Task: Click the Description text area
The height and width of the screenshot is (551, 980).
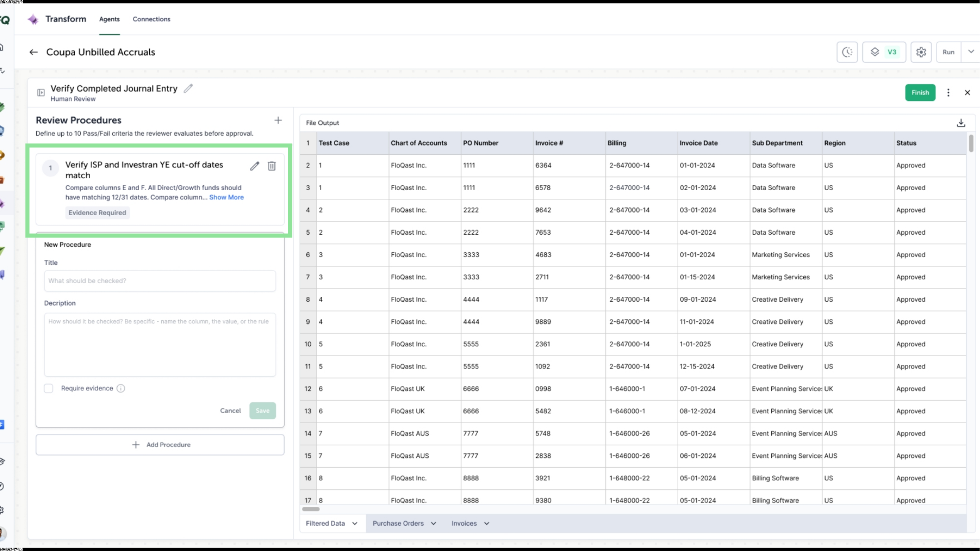Action: click(160, 344)
